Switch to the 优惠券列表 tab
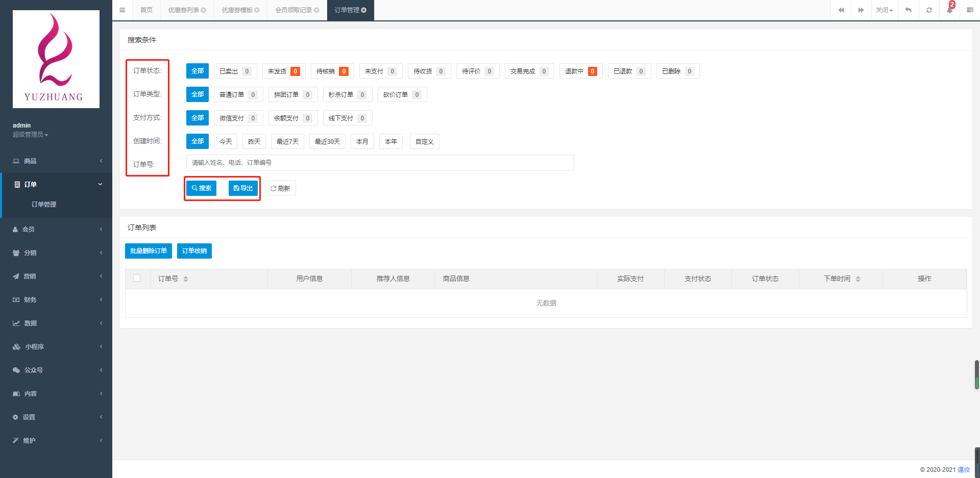The height and width of the screenshot is (478, 980). pyautogui.click(x=184, y=10)
